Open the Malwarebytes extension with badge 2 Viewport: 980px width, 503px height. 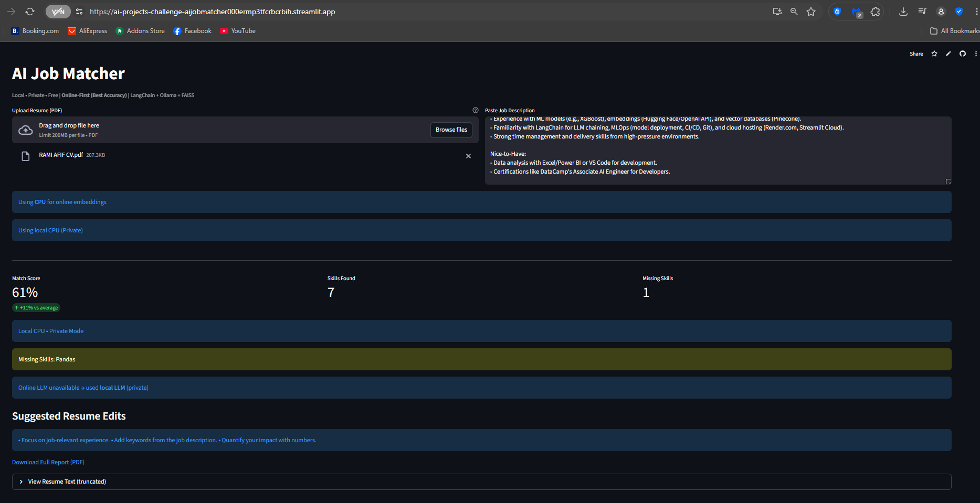pos(857,12)
